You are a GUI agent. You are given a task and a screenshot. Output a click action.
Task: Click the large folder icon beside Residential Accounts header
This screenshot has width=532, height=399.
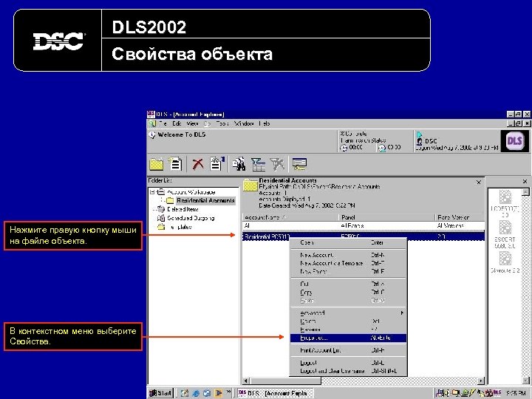(x=250, y=185)
